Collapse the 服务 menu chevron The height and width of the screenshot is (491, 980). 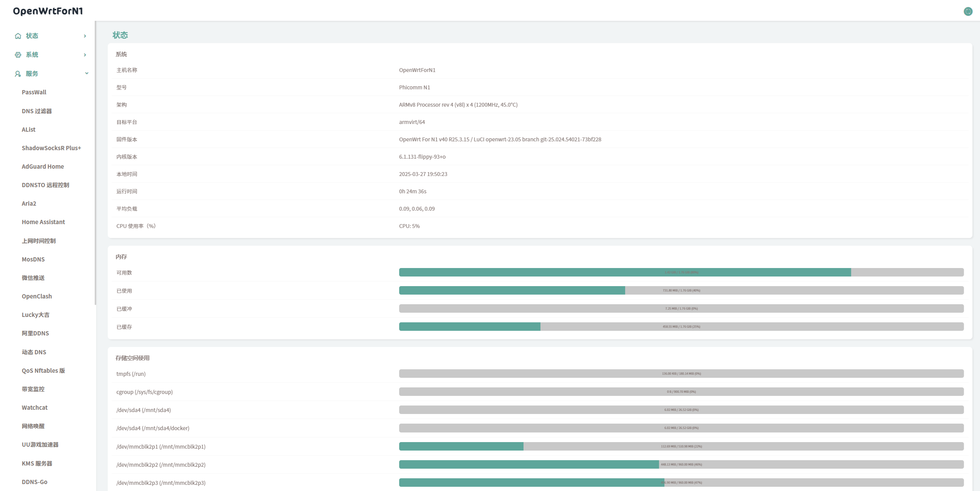point(87,74)
